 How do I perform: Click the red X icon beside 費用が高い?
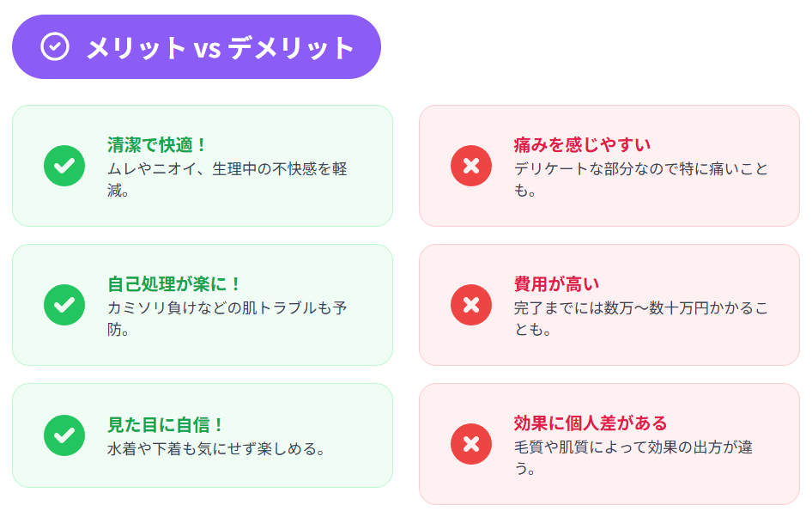click(x=471, y=305)
